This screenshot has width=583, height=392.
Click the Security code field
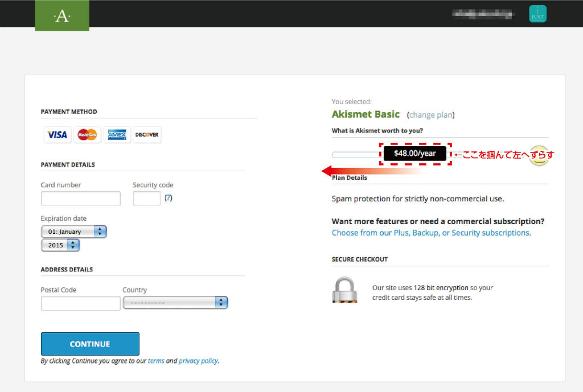(x=146, y=199)
